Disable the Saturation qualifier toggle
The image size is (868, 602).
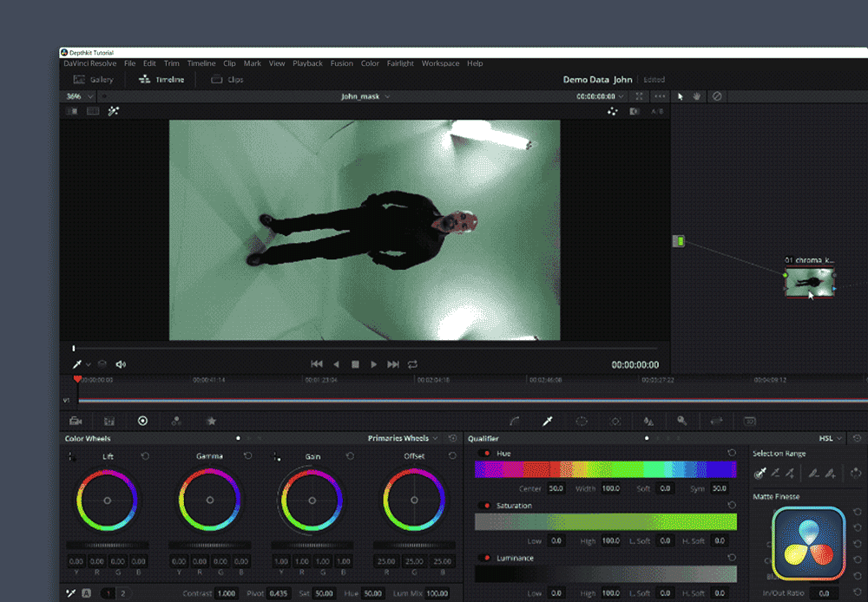(485, 506)
